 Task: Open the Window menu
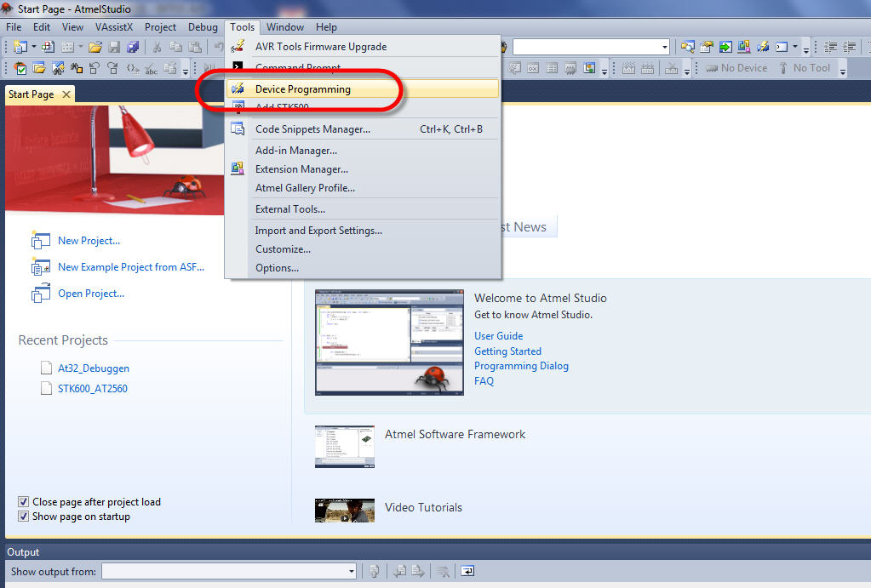pyautogui.click(x=285, y=26)
